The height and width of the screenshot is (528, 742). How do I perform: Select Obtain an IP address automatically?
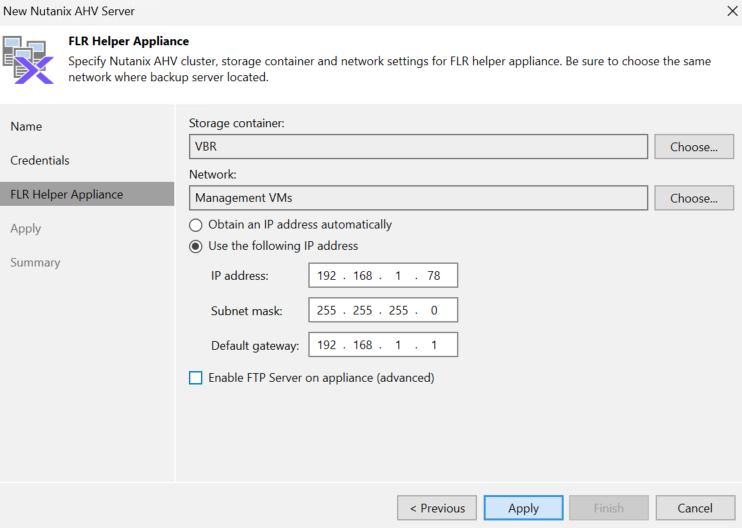pos(195,225)
